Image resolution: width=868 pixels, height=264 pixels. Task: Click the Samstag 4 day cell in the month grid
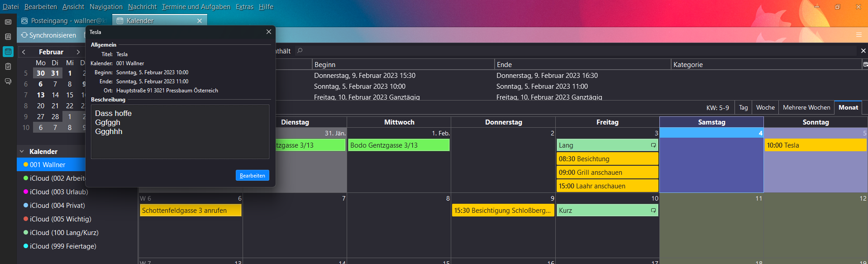(711, 160)
